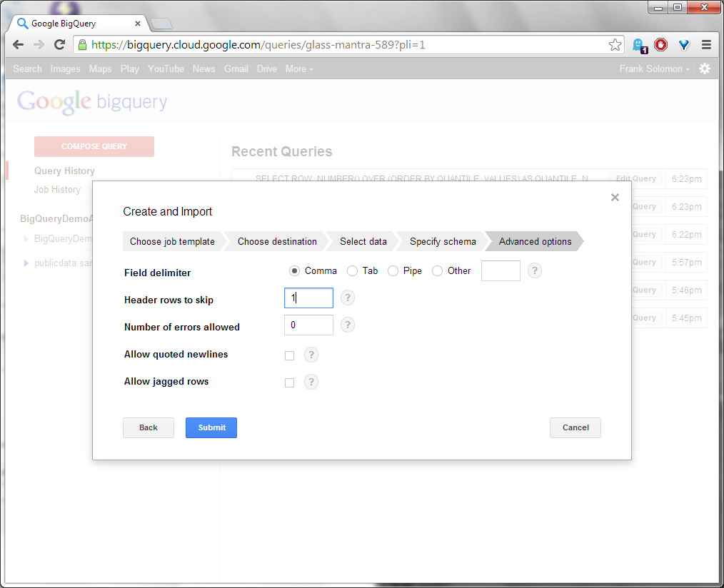This screenshot has height=588, width=724.
Task: Reload the page with the refresh icon
Action: point(59,45)
